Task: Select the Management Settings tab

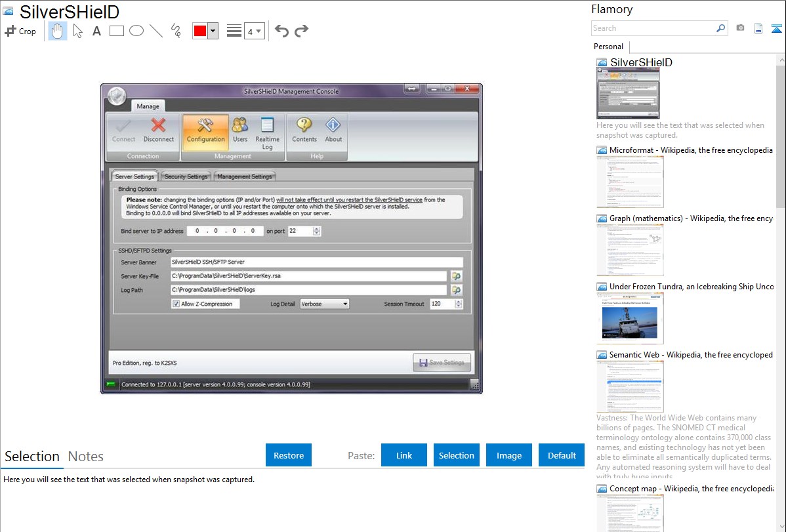Action: pyautogui.click(x=245, y=176)
